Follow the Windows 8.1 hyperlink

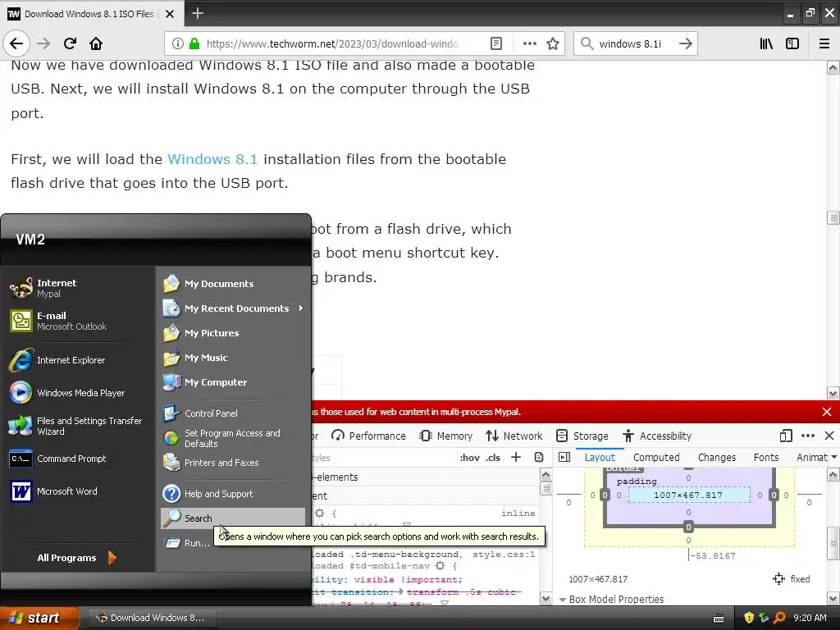[212, 159]
